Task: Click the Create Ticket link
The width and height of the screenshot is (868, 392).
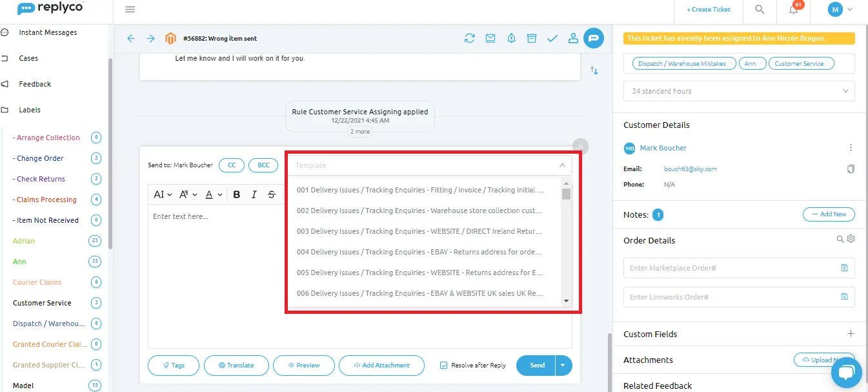Action: [709, 10]
